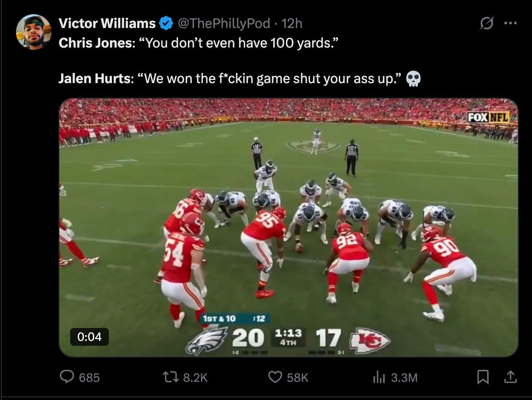This screenshot has width=532, height=400.
Task: Like the post with heart icon
Action: pos(275,377)
